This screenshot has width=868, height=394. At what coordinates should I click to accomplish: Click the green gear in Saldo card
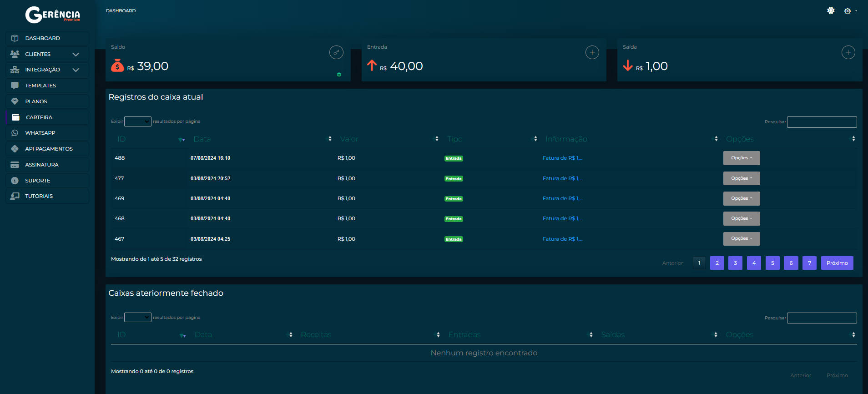339,75
